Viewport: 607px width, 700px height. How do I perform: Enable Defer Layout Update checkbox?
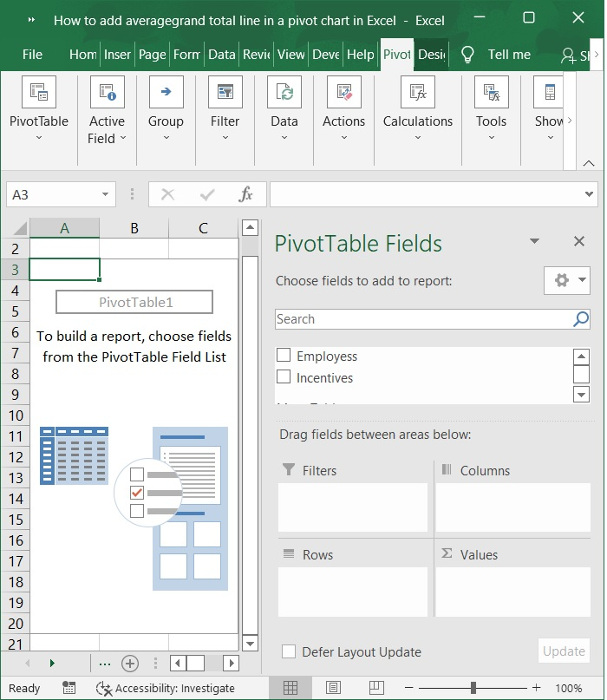pos(288,651)
